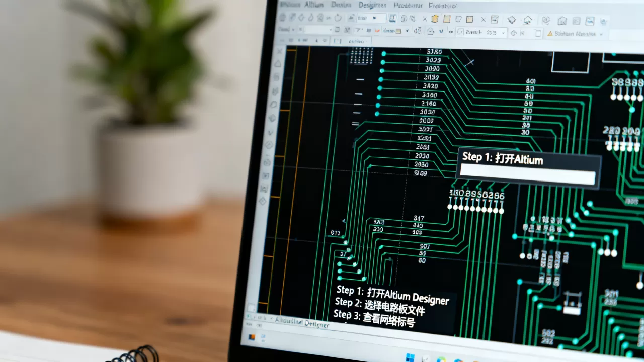
Task: Click the circular refresh arrow toolbar icon
Action: tap(338, 18)
